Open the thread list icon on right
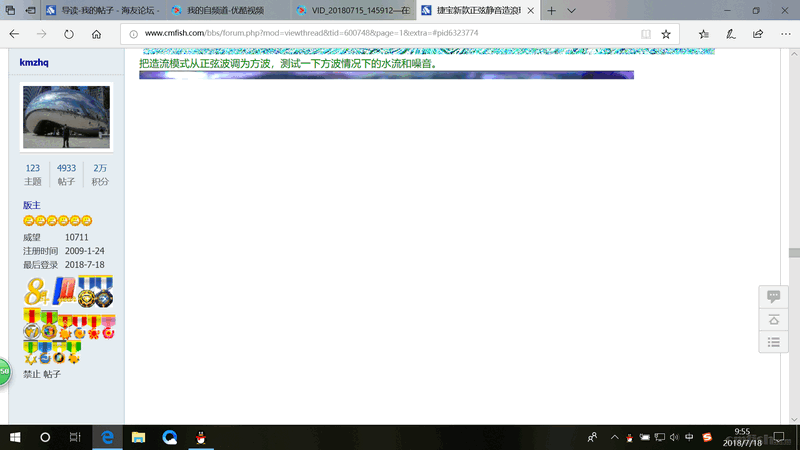800x450 pixels. tap(773, 342)
